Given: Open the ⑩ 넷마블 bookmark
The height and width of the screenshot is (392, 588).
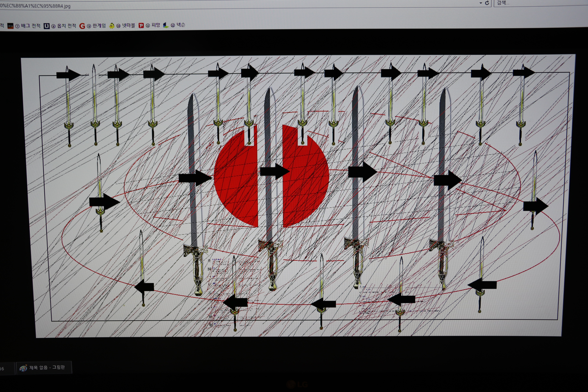Looking at the screenshot, I should pos(129,26).
